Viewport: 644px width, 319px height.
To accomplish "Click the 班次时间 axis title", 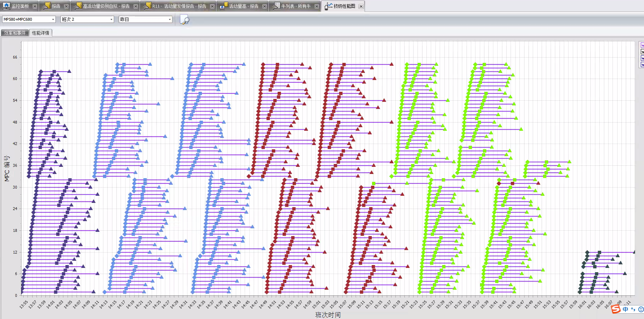I will [328, 315].
